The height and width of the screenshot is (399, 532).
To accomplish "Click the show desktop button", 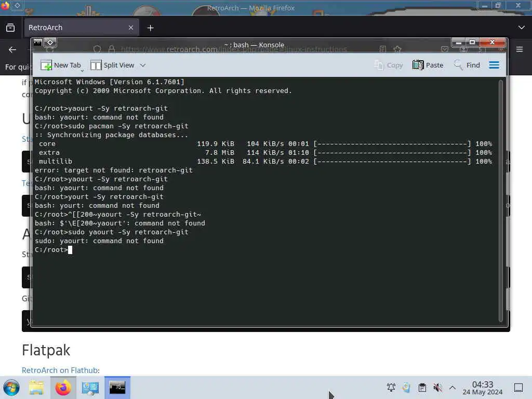I will pyautogui.click(x=518, y=388).
